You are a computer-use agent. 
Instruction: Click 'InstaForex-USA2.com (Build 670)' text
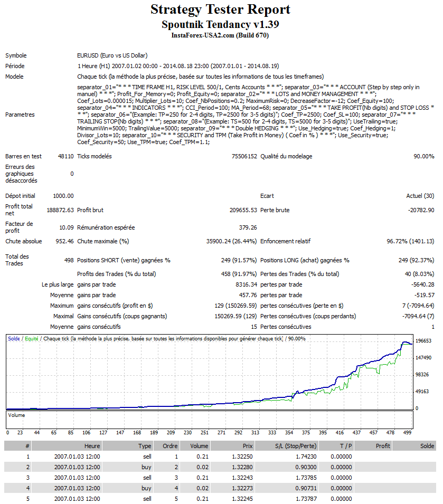click(220, 35)
